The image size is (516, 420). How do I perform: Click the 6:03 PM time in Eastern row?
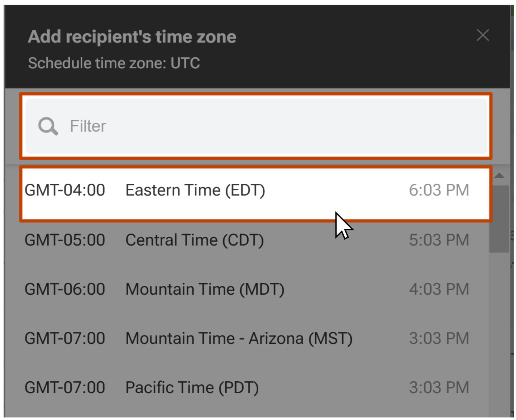[x=439, y=190]
